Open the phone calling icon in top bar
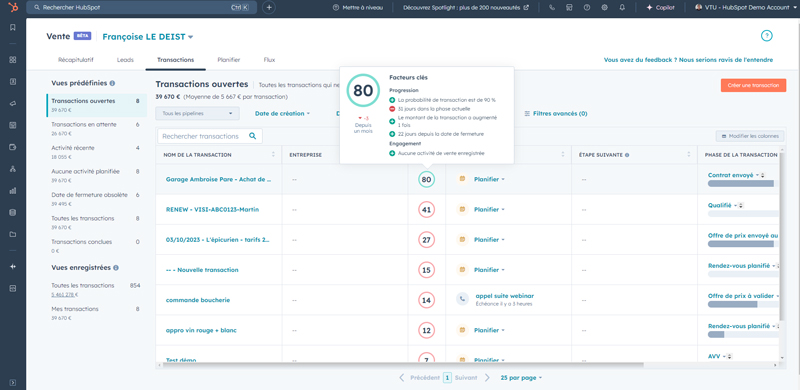This screenshot has height=390, width=800. (x=552, y=8)
